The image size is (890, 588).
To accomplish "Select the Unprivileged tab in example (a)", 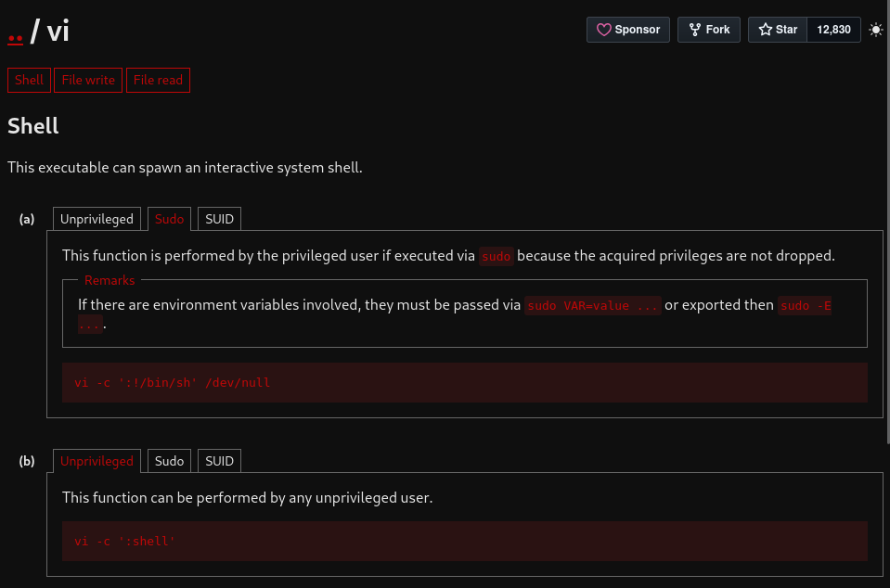I will click(97, 219).
